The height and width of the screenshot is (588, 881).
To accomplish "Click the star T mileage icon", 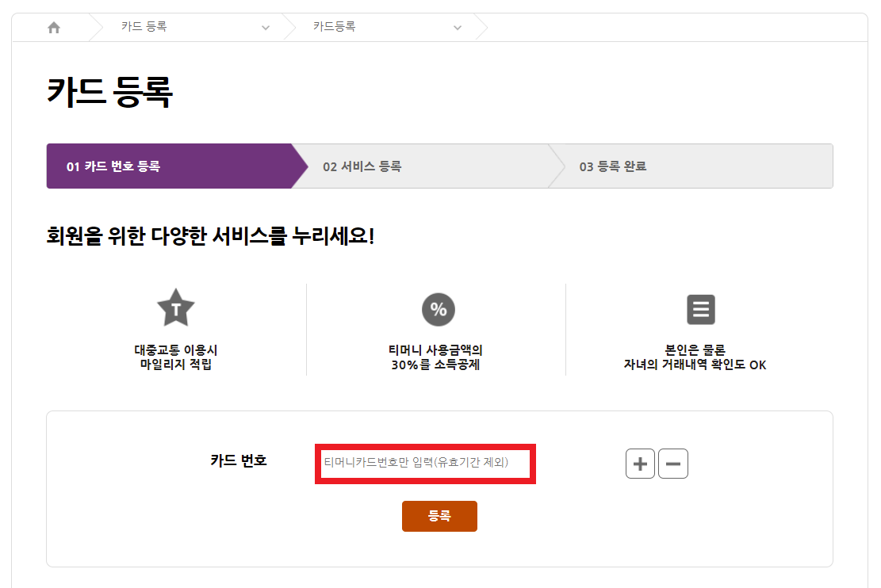I will click(176, 307).
